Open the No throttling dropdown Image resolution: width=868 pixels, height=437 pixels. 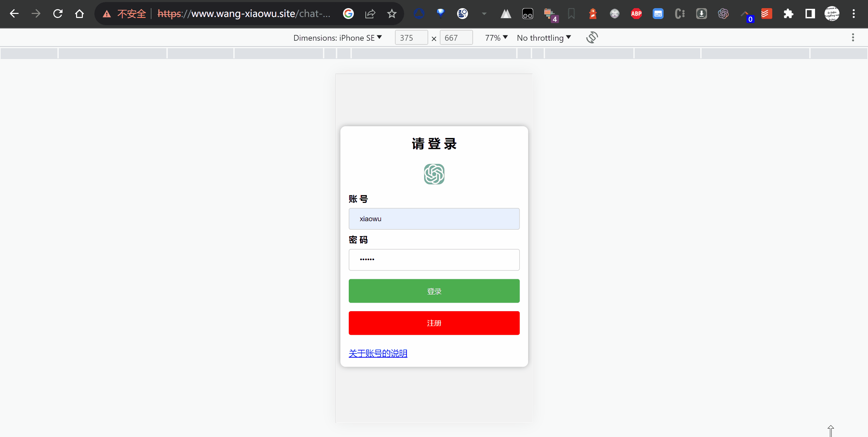point(544,38)
